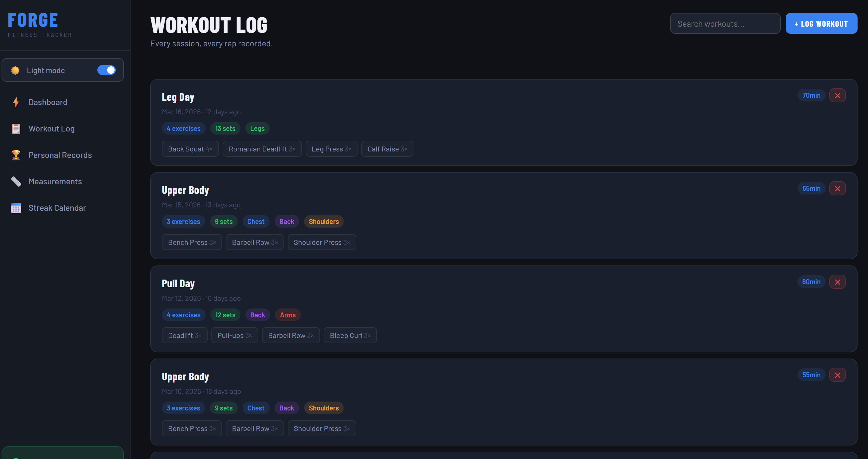The height and width of the screenshot is (459, 868).
Task: Remove the Upper Body workout from Mar 15
Action: point(838,188)
